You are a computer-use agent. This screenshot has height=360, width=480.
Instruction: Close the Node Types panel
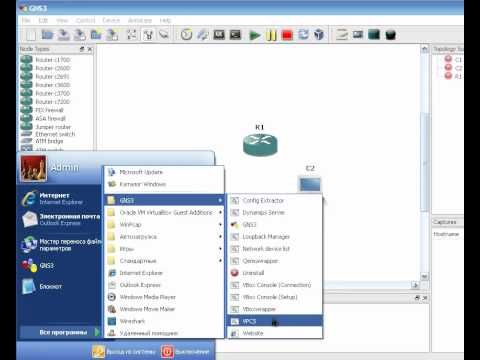pyautogui.click(x=90, y=49)
